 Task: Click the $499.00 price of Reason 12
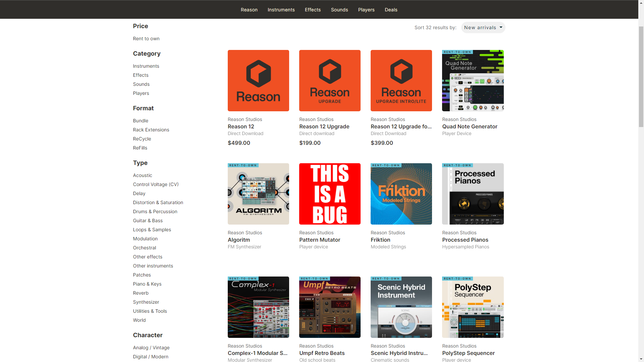[239, 143]
